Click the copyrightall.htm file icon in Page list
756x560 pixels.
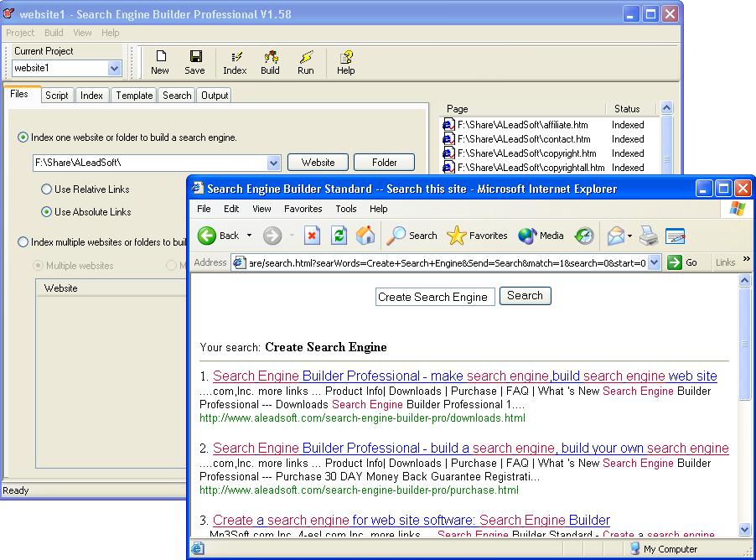tap(449, 168)
